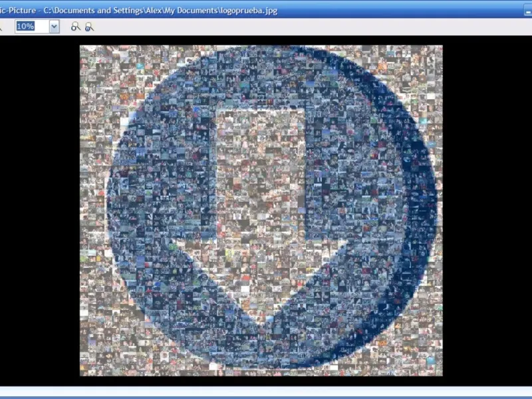Open the zoom percentage dropdown arrow
The width and height of the screenshot is (532, 399).
54,27
